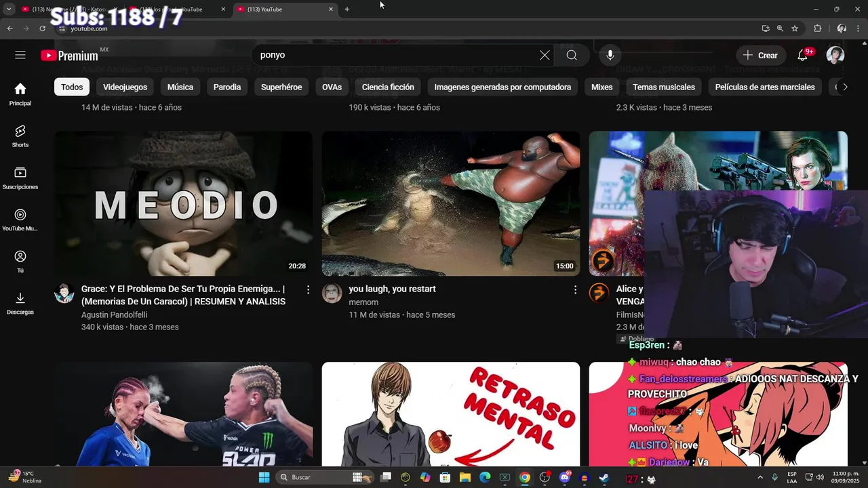
Task: Select the Temas musicales filter chip
Action: (664, 87)
